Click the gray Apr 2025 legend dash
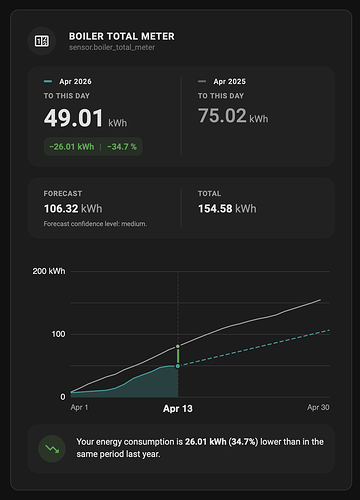 [x=202, y=81]
